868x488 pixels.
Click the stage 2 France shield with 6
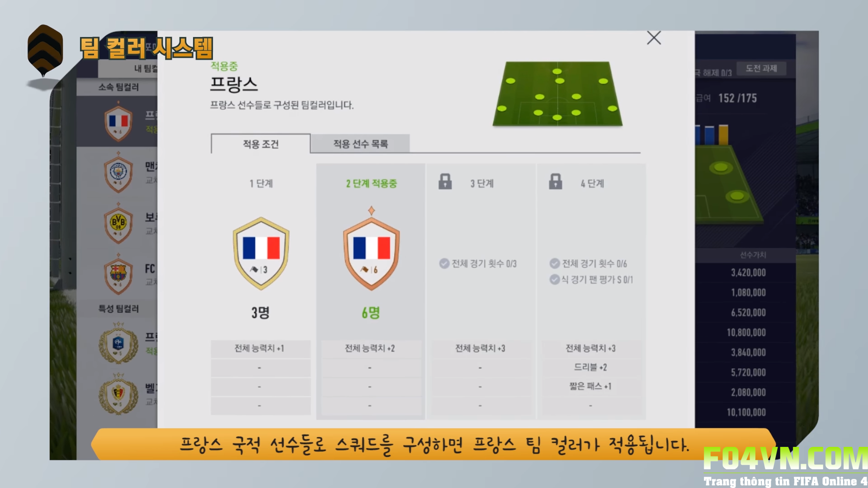(x=371, y=249)
